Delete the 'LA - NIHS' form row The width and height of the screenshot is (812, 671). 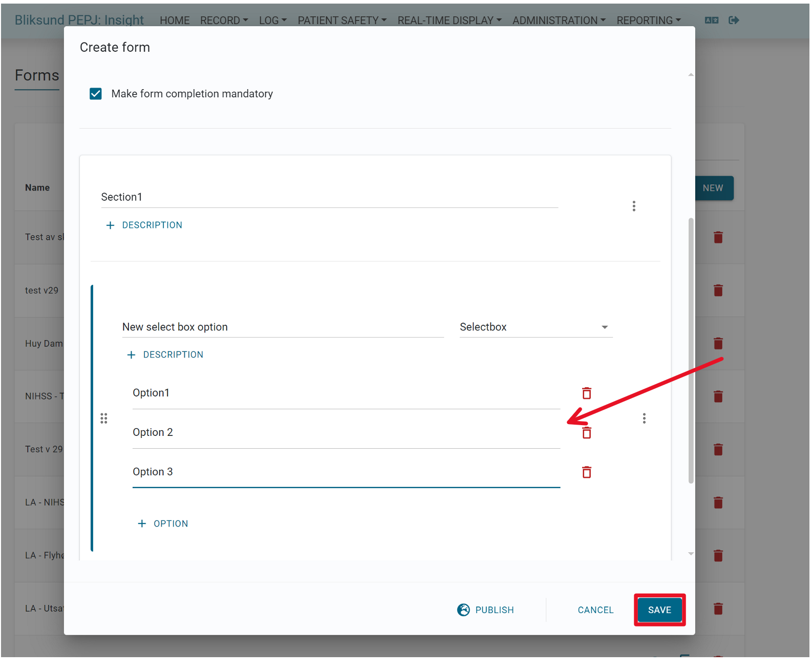pyautogui.click(x=718, y=502)
